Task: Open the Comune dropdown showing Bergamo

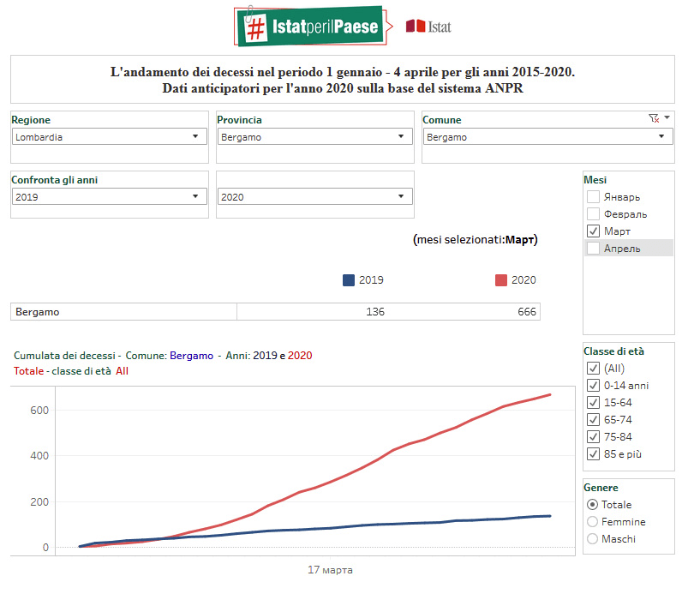Action: pos(547,137)
